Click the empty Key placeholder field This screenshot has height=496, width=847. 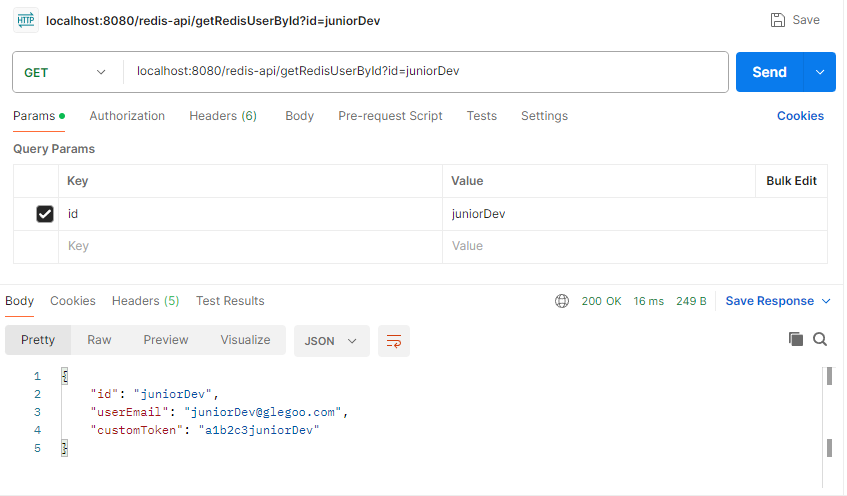250,246
